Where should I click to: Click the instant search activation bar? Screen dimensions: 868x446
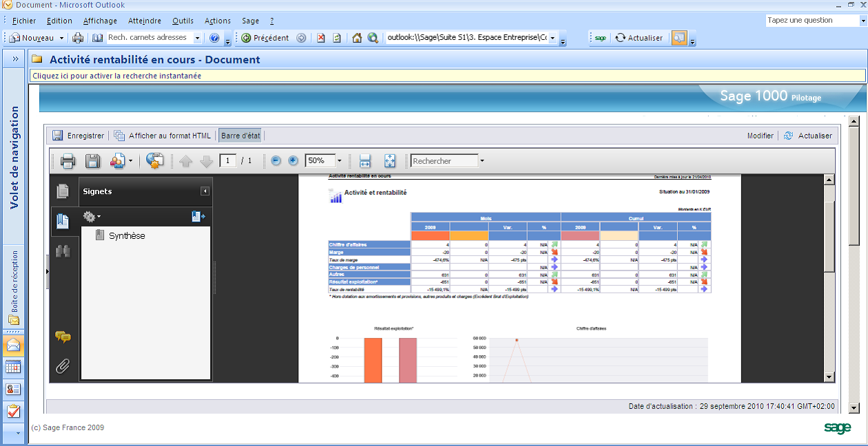pyautogui.click(x=447, y=76)
